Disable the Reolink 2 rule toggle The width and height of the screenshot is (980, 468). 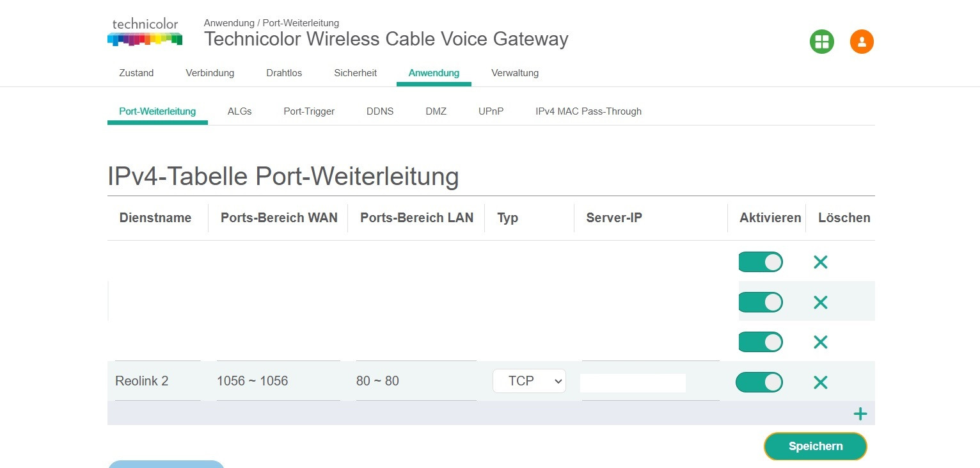(759, 382)
